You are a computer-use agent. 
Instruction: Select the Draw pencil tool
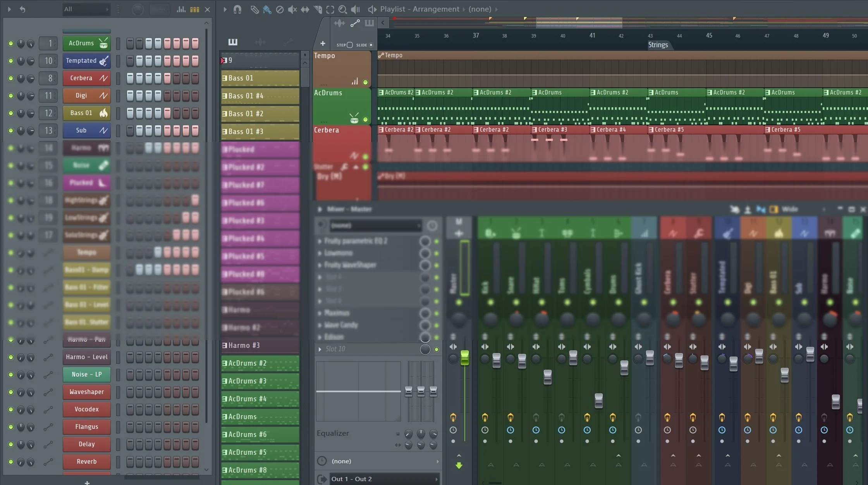coord(254,9)
